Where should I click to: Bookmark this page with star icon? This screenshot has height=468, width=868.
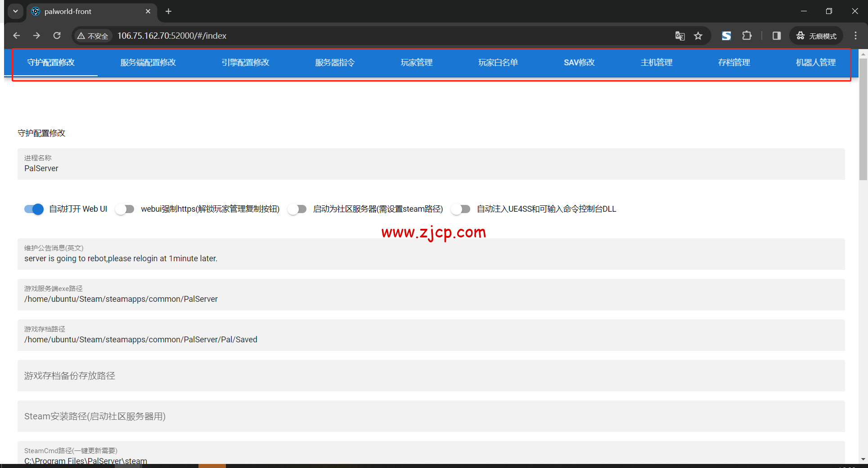tap(698, 36)
